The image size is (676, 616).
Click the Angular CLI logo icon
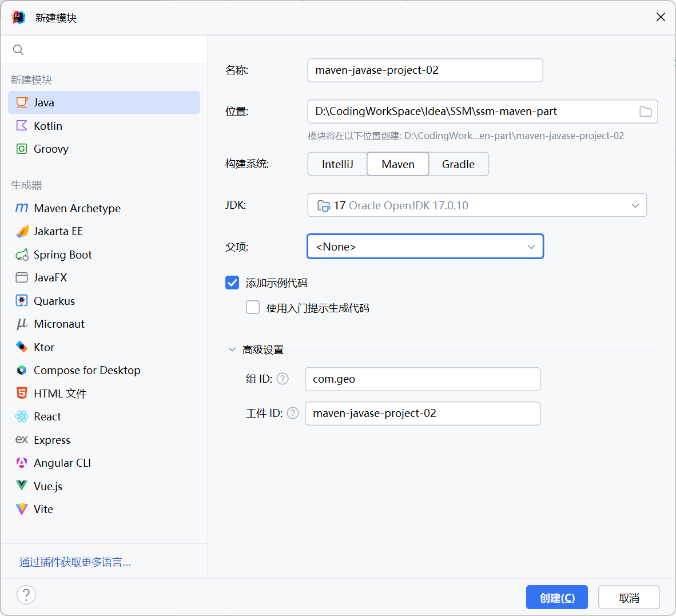[x=22, y=463]
